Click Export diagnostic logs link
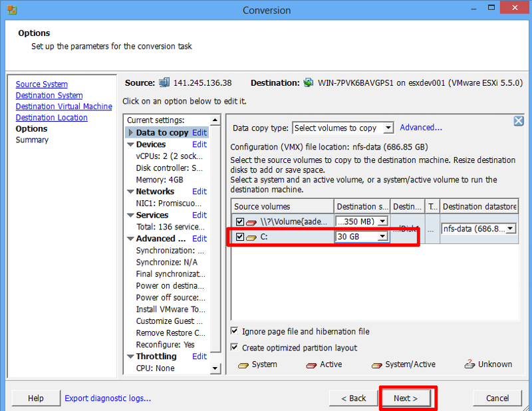 (108, 398)
